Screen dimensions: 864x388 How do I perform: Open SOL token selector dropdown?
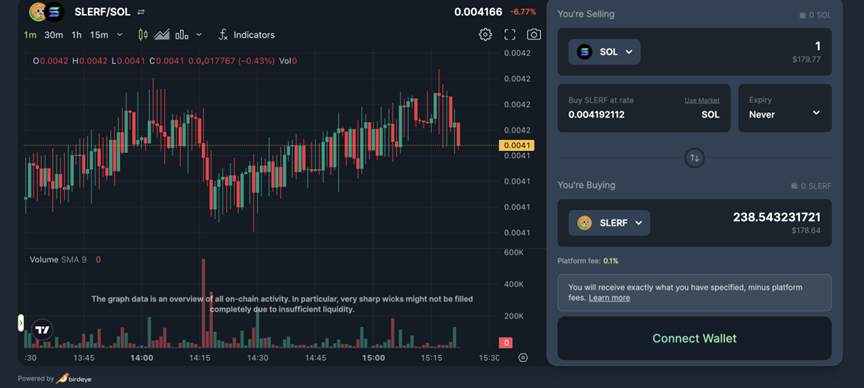coord(604,52)
